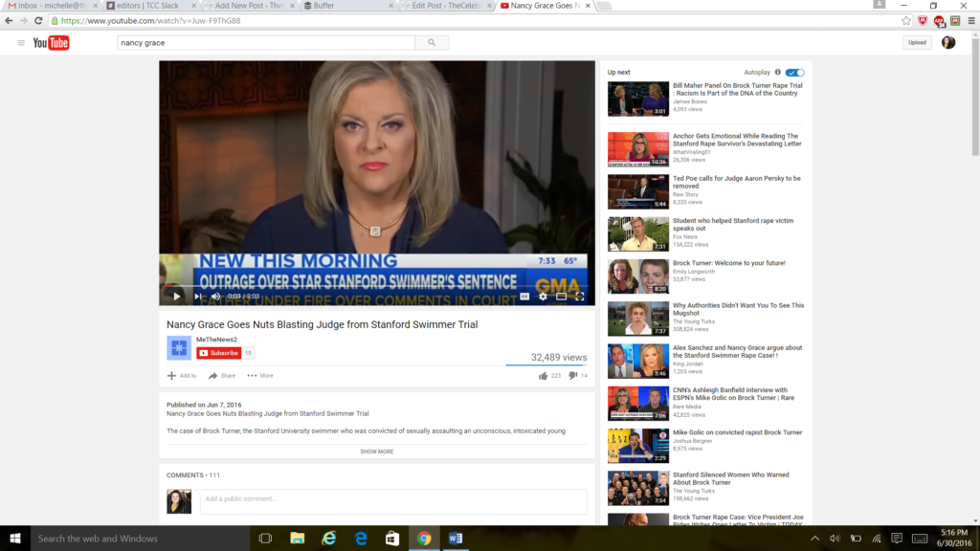Open the YouTube guide hamburger menu
This screenshot has height=551, width=980.
[21, 43]
